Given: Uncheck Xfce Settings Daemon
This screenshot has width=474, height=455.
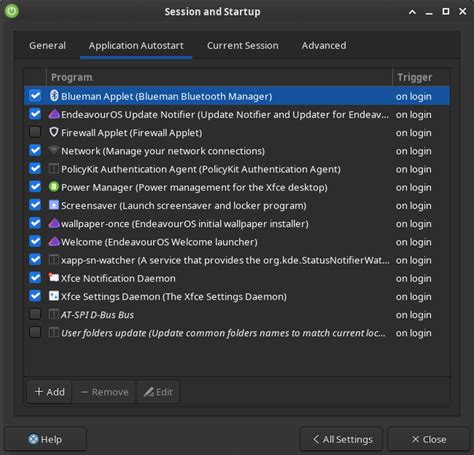Looking at the screenshot, I should coord(35,296).
